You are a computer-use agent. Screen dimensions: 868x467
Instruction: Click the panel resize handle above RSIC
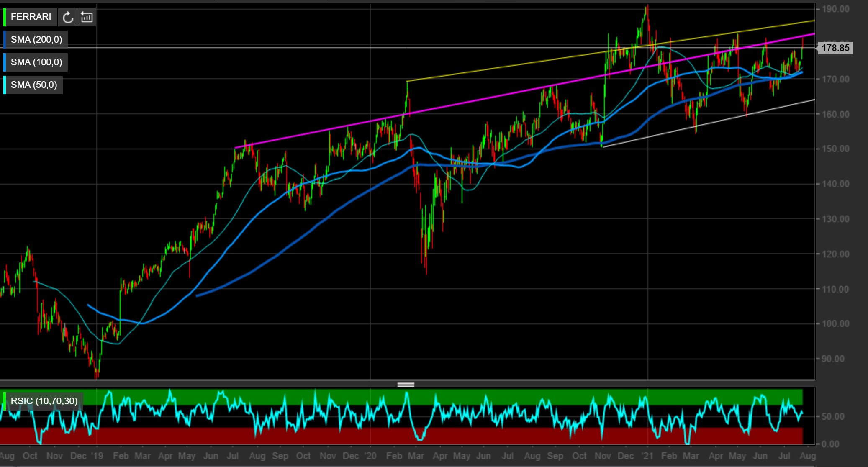[x=406, y=385]
